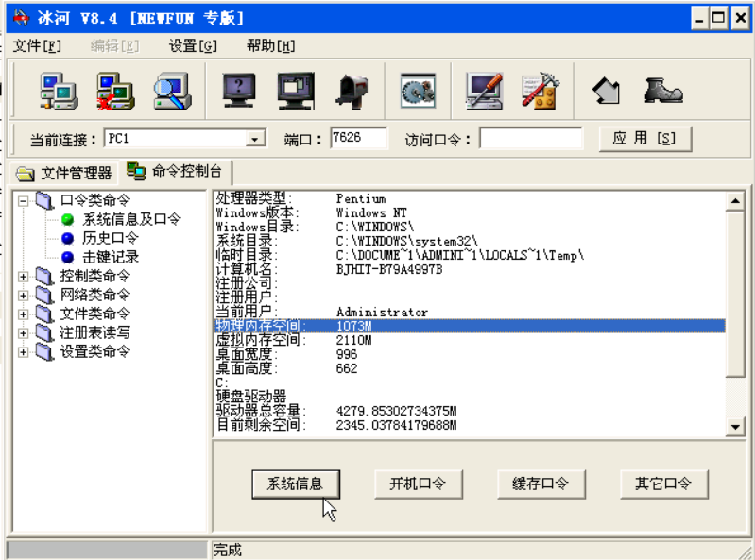Image resolution: width=755 pixels, height=560 pixels.
Task: Select the 目前剩余空间 row
Action: pos(470,426)
